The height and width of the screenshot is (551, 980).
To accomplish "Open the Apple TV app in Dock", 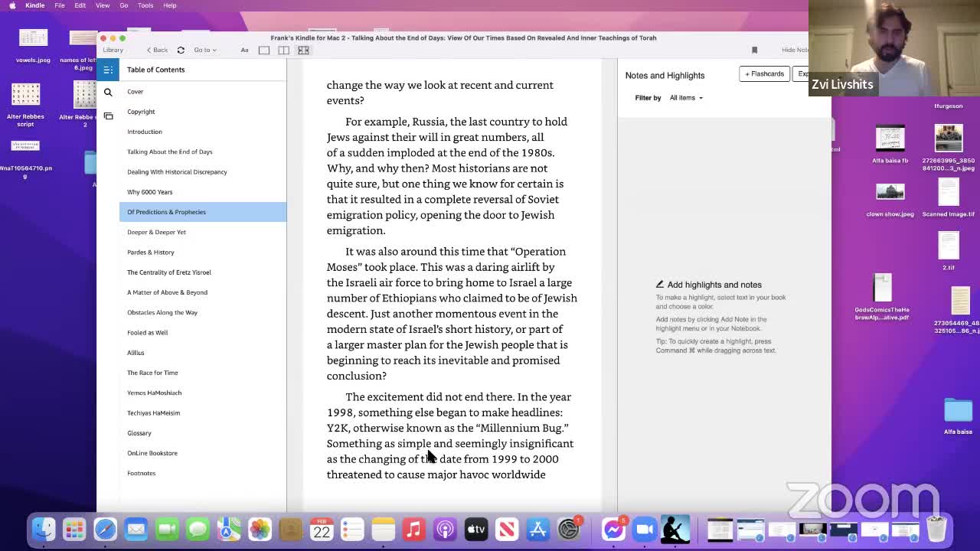I will tap(475, 529).
